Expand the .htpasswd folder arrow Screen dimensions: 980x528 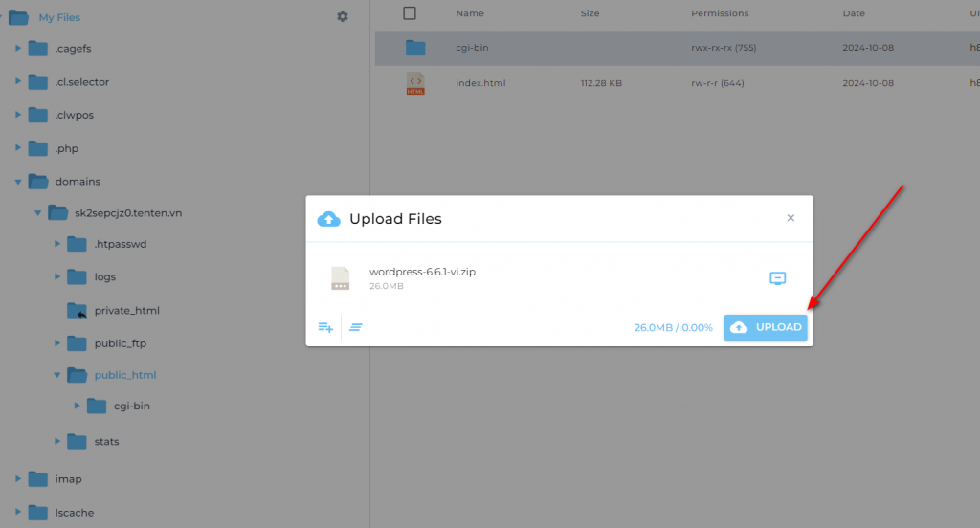(x=56, y=244)
